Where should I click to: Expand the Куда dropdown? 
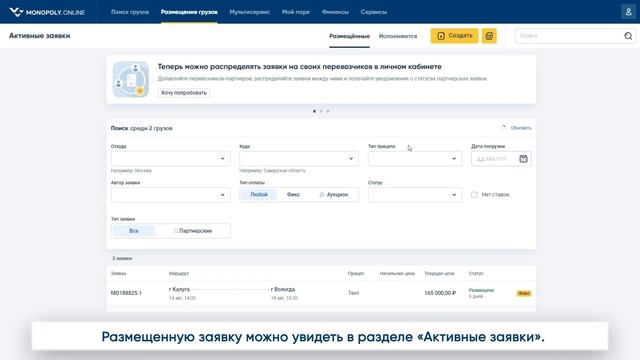tap(299, 159)
